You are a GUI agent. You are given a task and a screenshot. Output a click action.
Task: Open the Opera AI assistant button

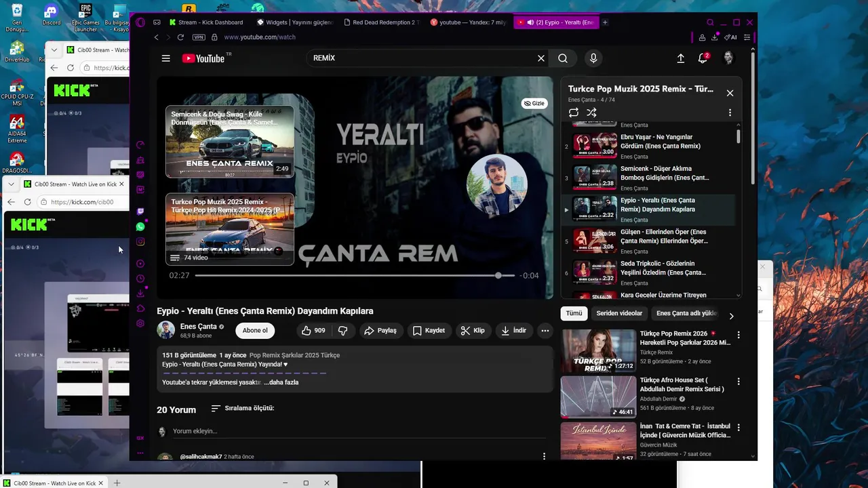[x=730, y=37]
